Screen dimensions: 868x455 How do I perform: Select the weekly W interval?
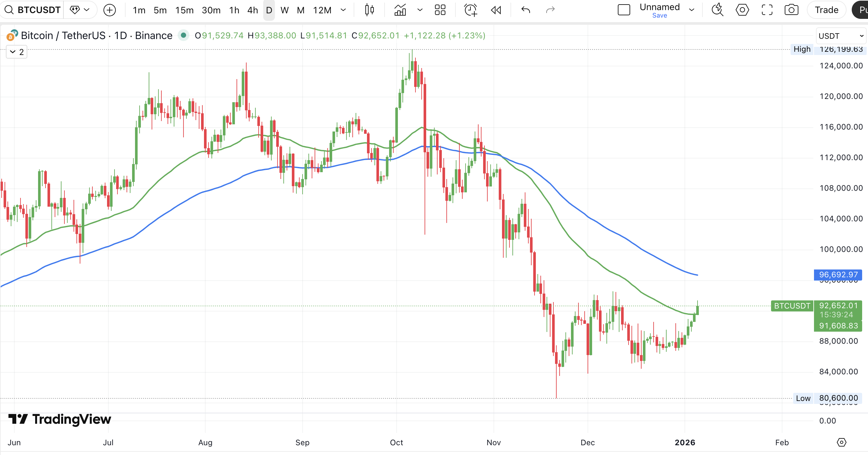[284, 10]
